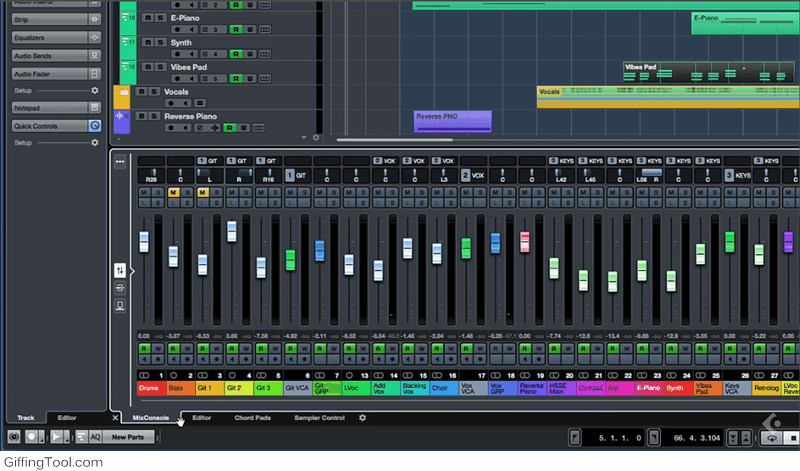This screenshot has width=800, height=471.
Task: Toggle Read automation on the Synth track
Action: point(236,54)
